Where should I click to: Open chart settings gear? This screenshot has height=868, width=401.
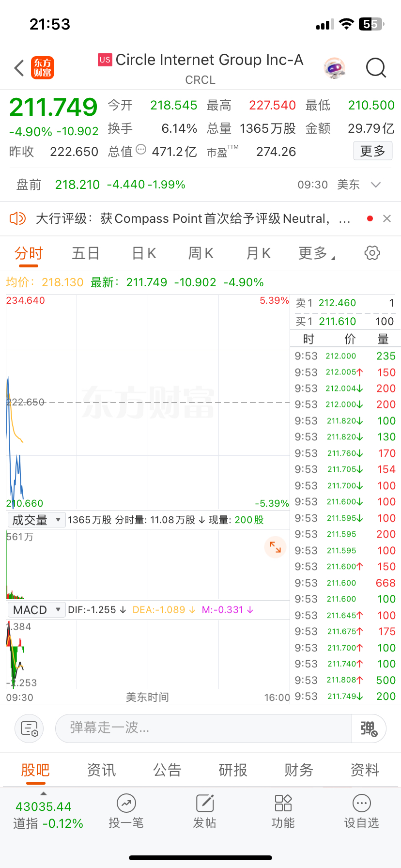point(372,253)
